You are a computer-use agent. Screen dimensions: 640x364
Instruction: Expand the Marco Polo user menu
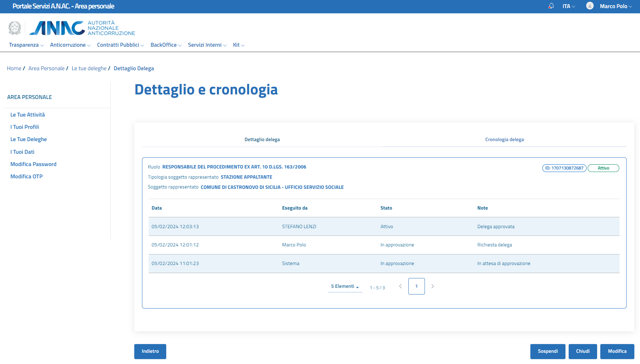click(615, 6)
